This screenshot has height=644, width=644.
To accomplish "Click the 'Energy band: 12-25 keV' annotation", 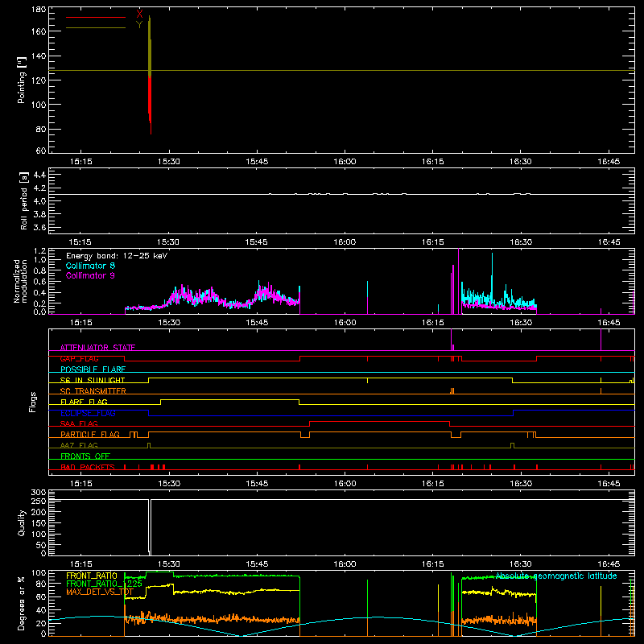I will point(117,256).
